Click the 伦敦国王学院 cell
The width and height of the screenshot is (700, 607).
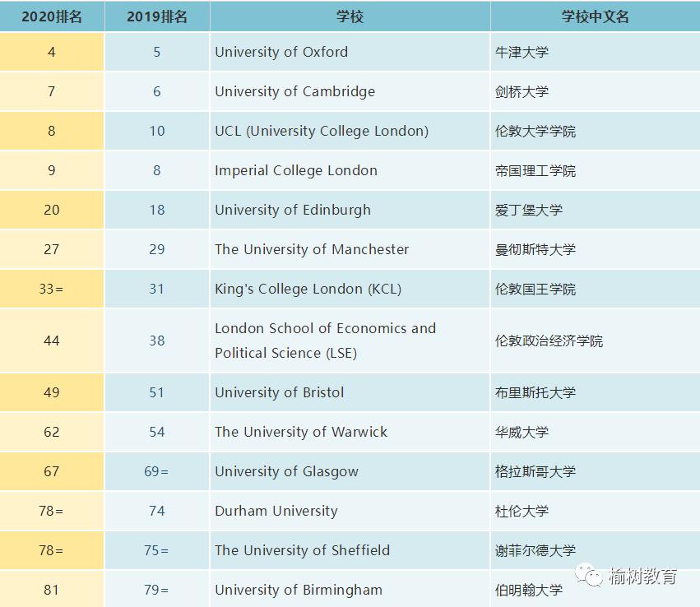click(x=595, y=289)
